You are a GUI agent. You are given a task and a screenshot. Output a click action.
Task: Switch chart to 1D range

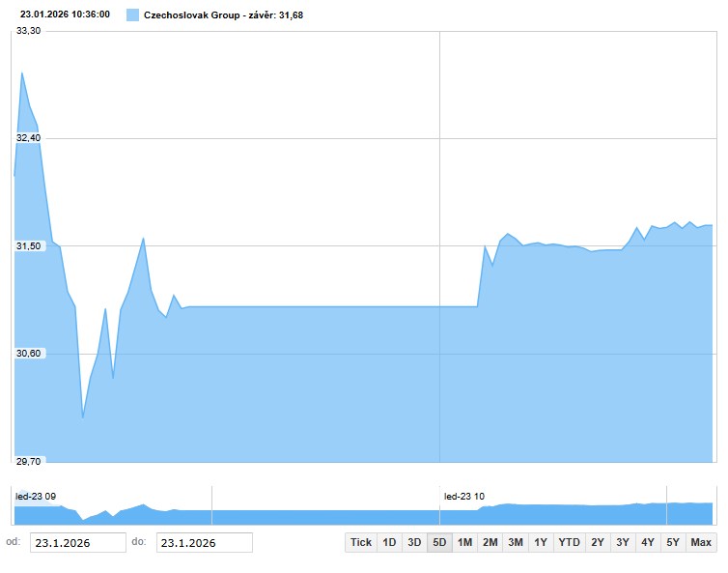coord(389,542)
